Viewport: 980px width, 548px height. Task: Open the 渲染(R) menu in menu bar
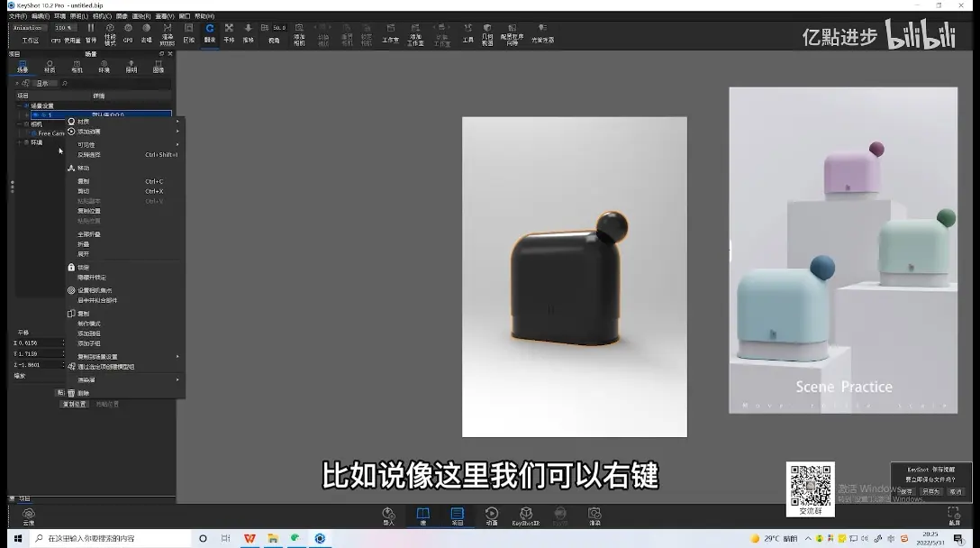141,16
